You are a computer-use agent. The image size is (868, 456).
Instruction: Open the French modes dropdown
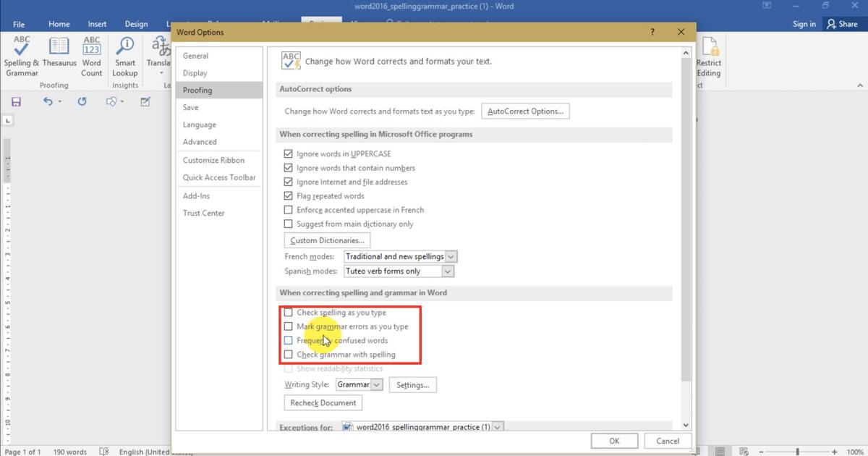451,257
